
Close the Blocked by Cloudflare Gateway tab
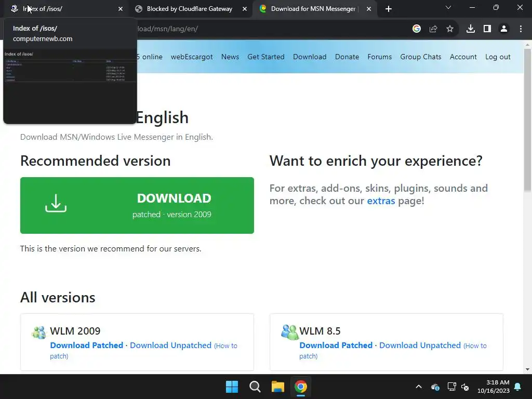(x=245, y=9)
